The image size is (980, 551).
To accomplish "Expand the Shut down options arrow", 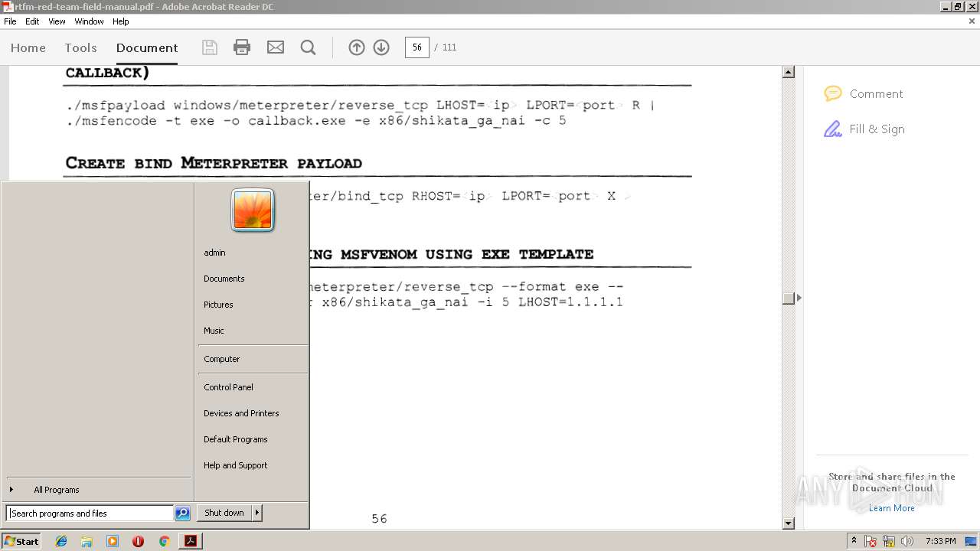I will coord(257,513).
